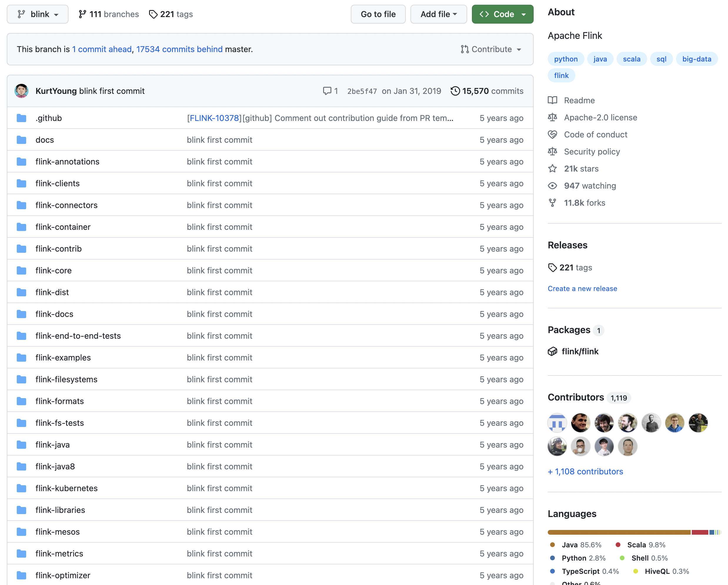Open the flink-container folder icon

21,227
